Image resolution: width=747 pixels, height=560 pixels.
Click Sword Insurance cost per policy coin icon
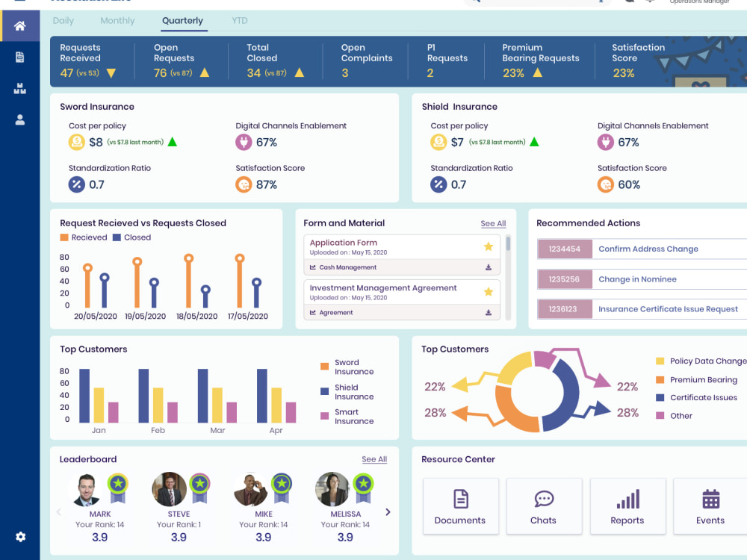tap(77, 142)
